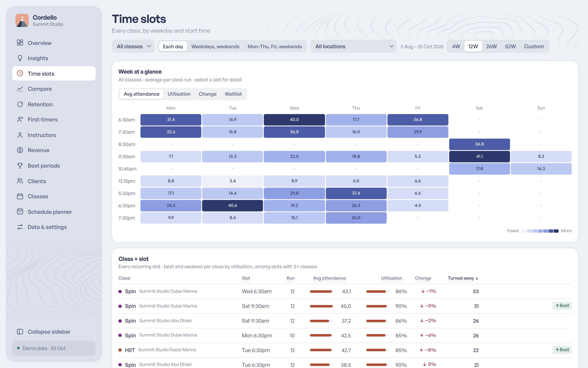
Task: Choose the Custom date range option
Action: coord(534,46)
